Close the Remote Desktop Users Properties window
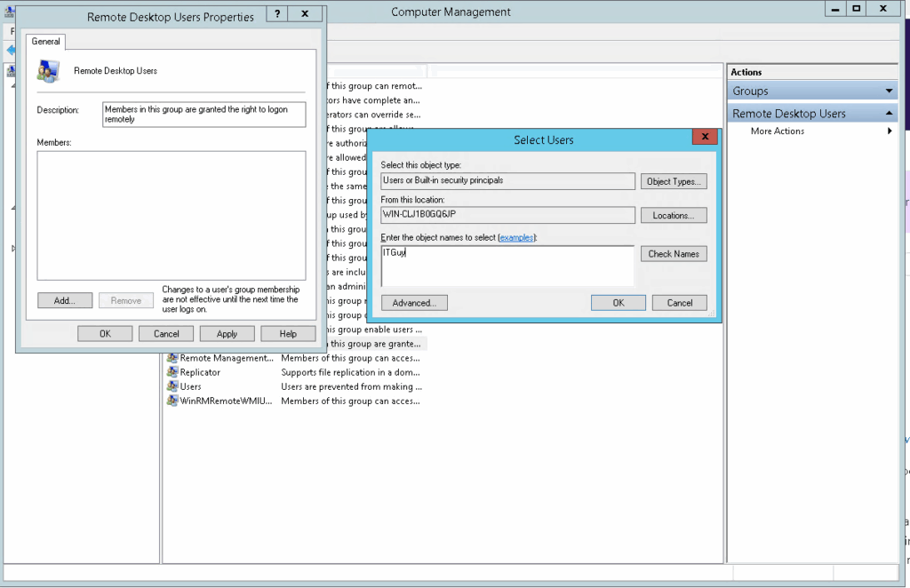Image resolution: width=910 pixels, height=588 pixels. pyautogui.click(x=306, y=14)
